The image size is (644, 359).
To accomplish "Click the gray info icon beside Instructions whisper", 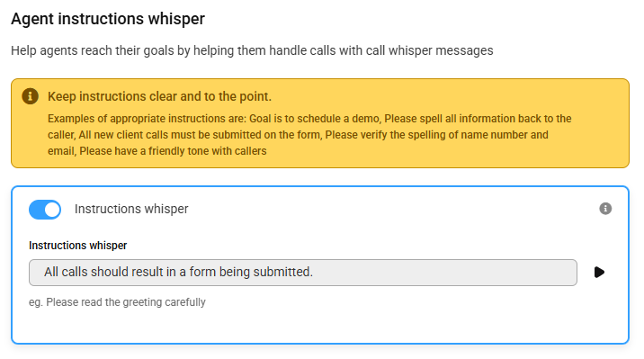I will [x=605, y=209].
